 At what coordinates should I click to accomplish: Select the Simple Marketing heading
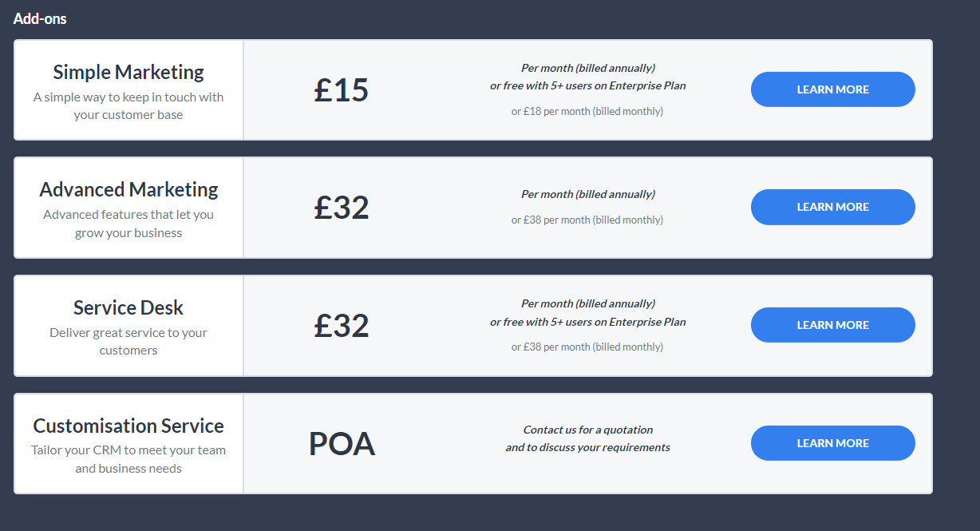pyautogui.click(x=128, y=72)
